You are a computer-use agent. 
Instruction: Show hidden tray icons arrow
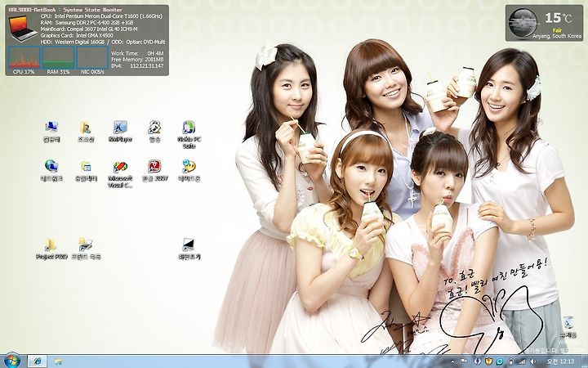click(452, 361)
